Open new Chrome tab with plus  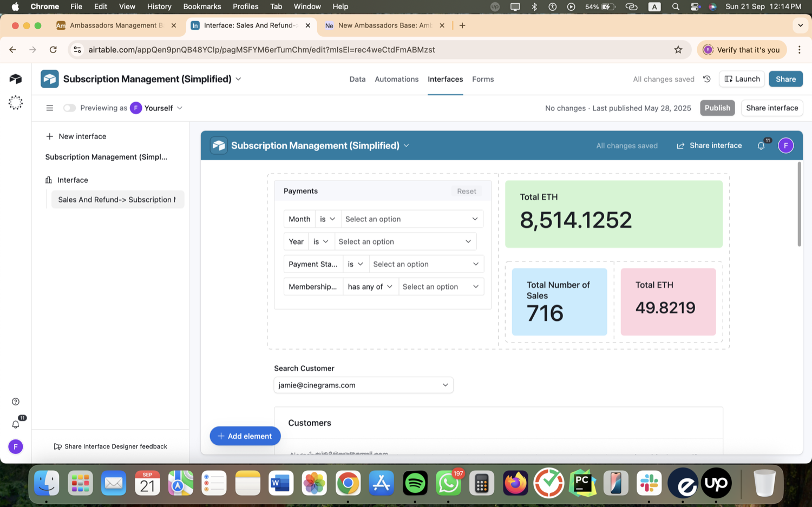[x=462, y=25]
